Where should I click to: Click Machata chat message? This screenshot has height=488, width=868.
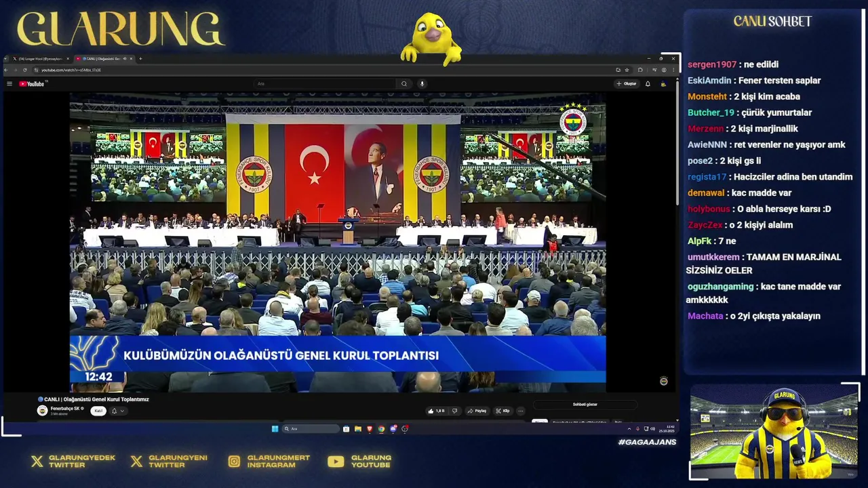(x=754, y=316)
